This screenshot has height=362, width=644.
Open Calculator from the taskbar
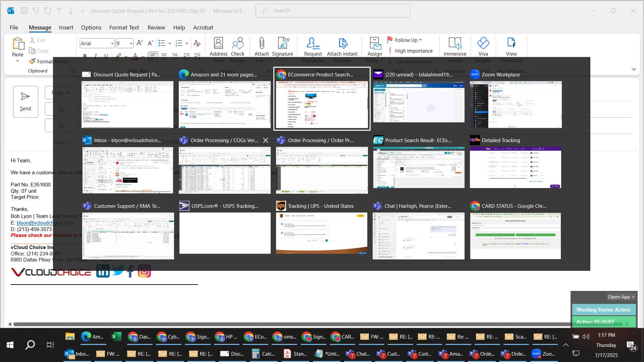pos(264,354)
